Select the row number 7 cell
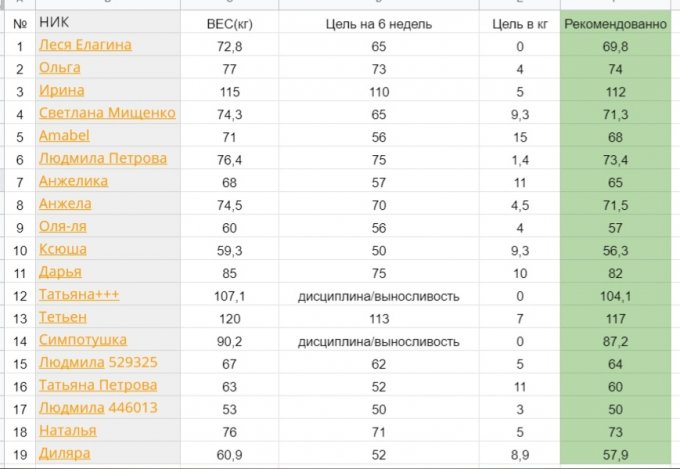Image resolution: width=680 pixels, height=469 pixels. pos(19,181)
